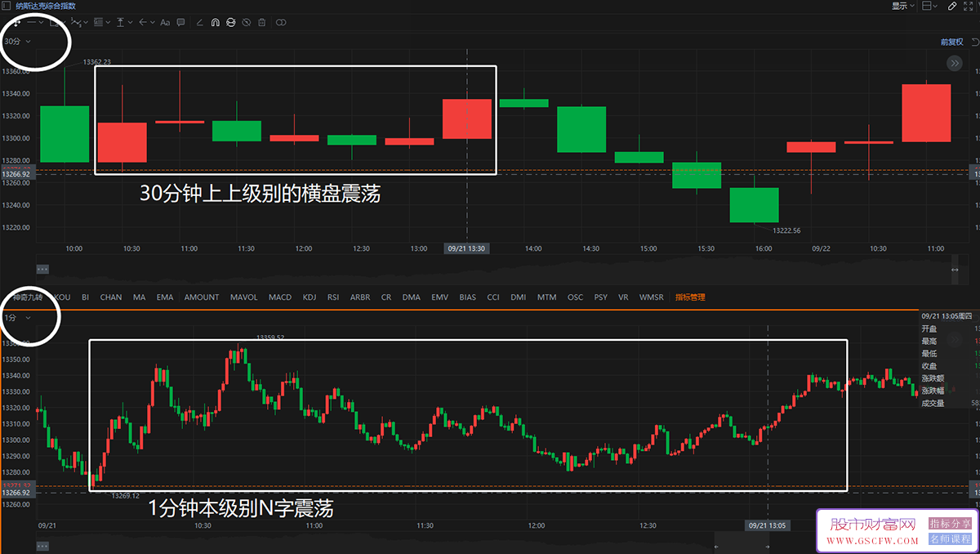Screen dimensions: 980x554
Task: Click the linked circles icon
Action: point(281,23)
